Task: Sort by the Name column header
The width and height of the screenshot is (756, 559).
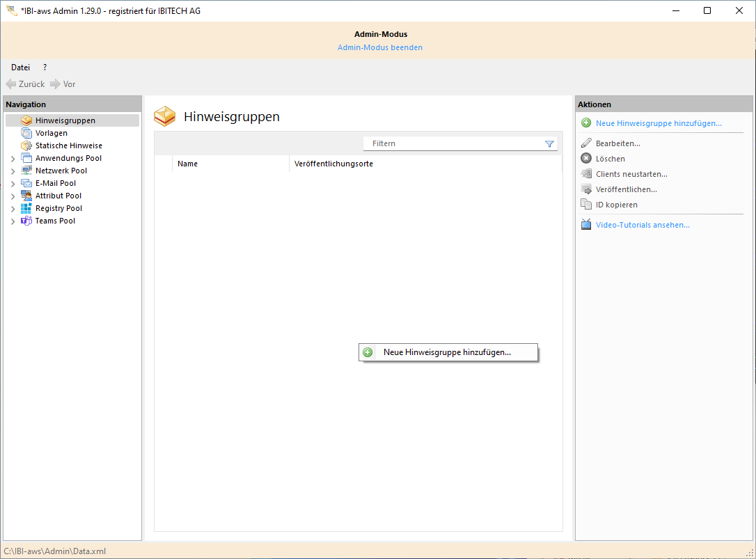Action: point(230,164)
